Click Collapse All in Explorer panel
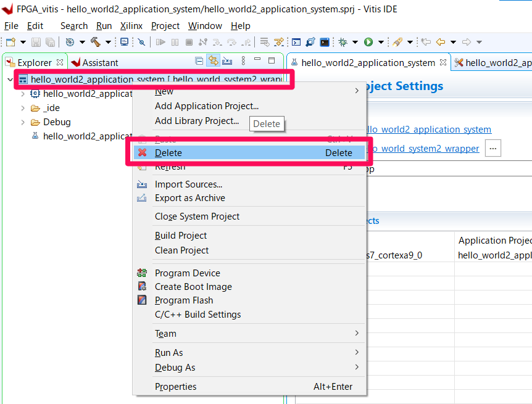Image resolution: width=532 pixels, height=404 pixels. [x=199, y=61]
